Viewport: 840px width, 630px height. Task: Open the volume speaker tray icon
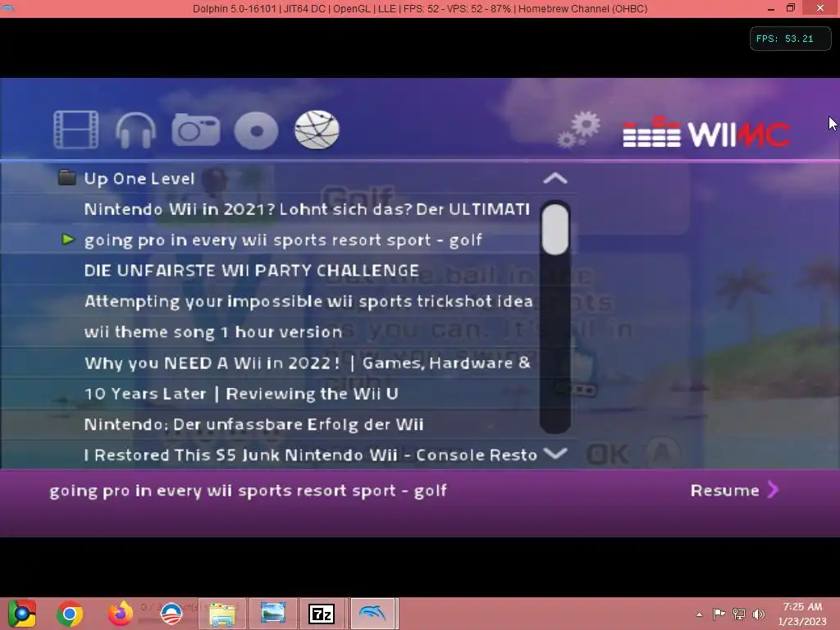pos(759,614)
